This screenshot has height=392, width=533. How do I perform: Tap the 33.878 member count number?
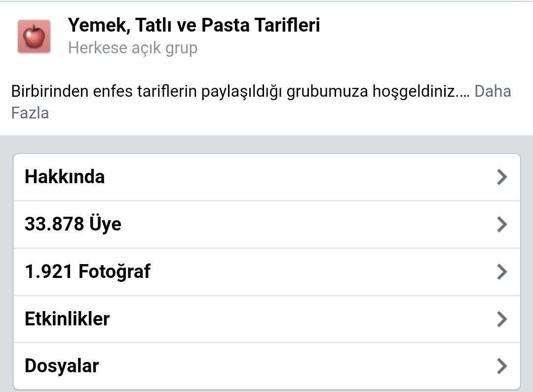click(54, 224)
